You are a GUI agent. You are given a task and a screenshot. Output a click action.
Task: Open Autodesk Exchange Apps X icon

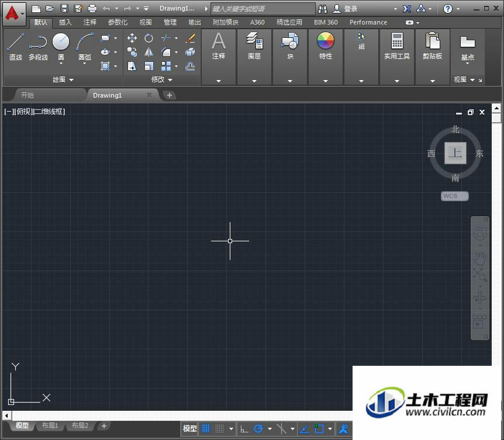tap(406, 9)
